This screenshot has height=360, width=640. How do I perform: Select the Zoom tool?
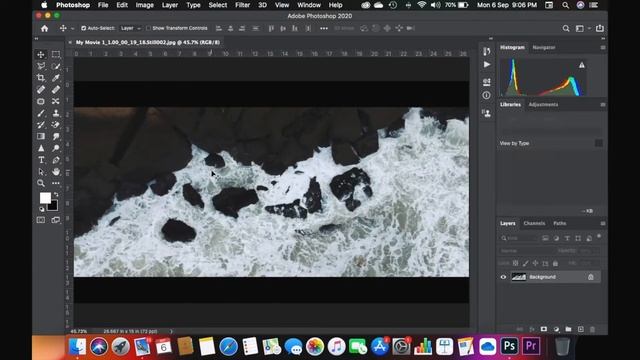pyautogui.click(x=41, y=183)
